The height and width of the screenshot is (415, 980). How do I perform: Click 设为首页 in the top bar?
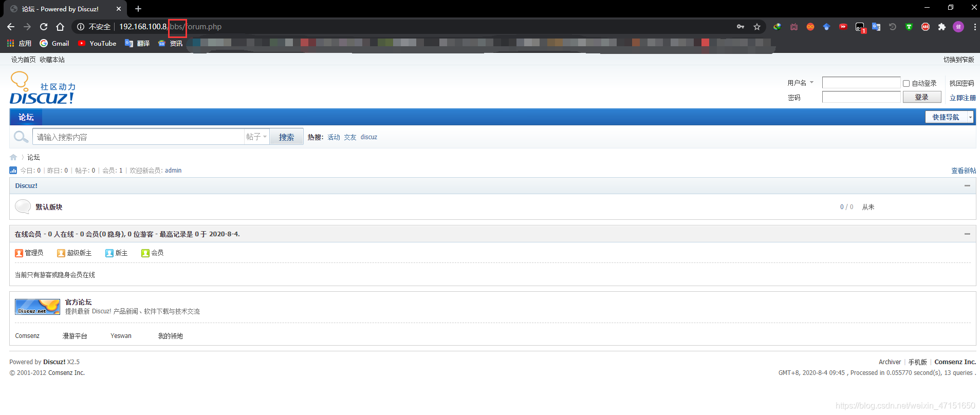click(24, 60)
